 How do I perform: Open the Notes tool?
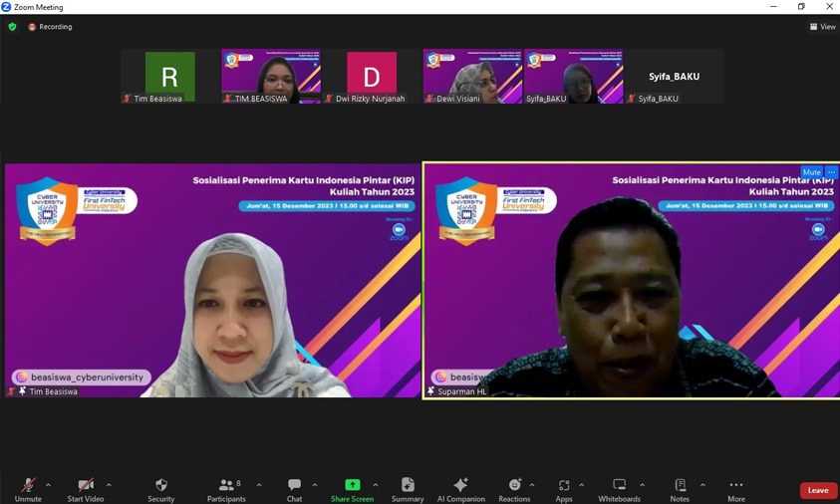pos(680,490)
